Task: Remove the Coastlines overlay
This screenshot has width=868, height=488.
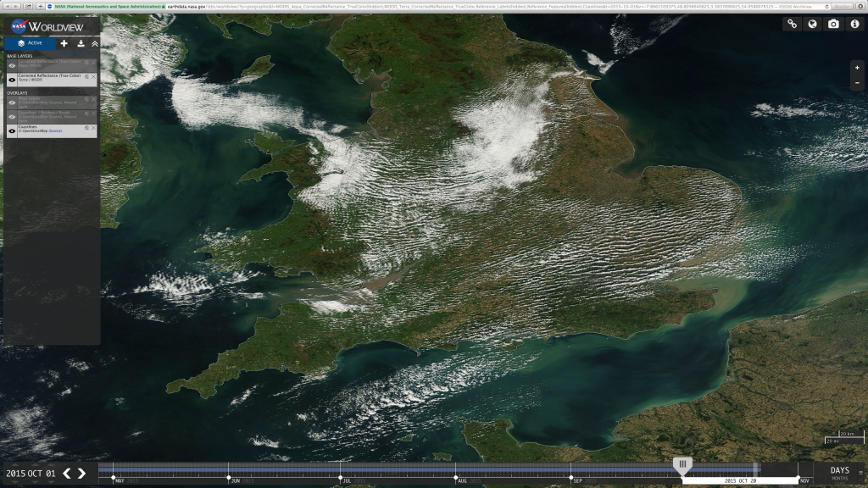Action: click(x=93, y=128)
